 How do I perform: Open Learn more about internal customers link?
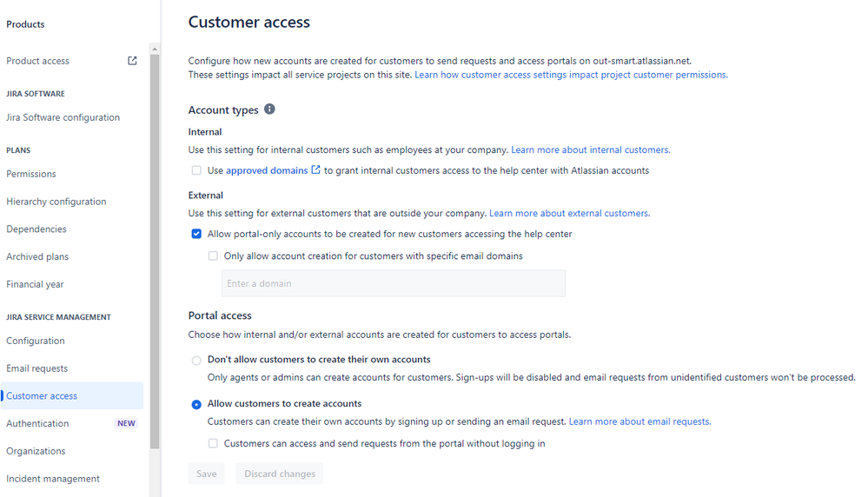pos(591,150)
